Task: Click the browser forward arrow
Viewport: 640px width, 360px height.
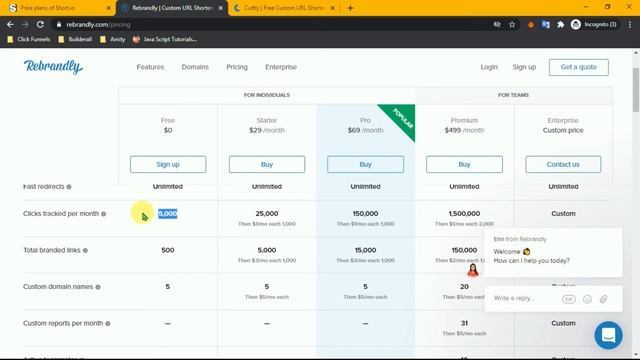Action: click(25, 24)
